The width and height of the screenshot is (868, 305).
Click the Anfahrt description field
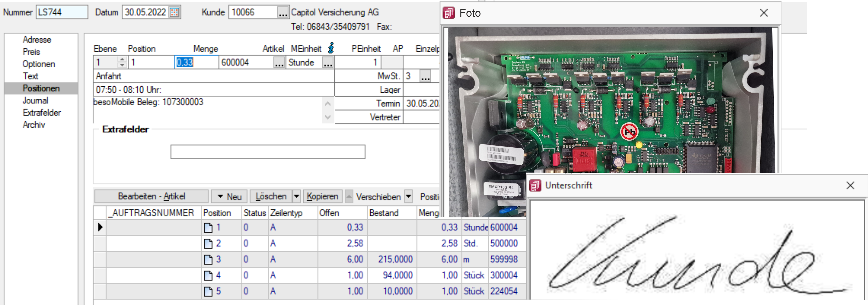click(x=214, y=76)
